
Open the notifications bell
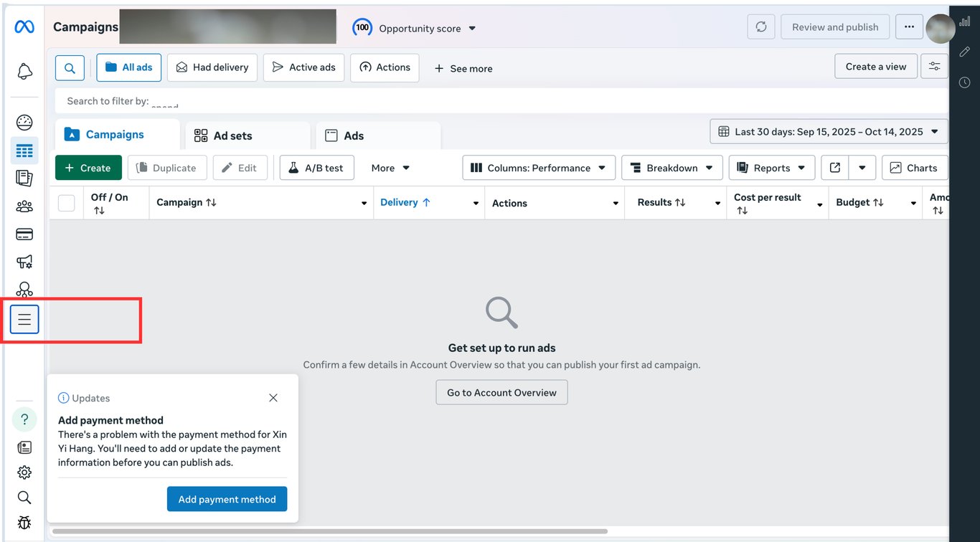coord(24,71)
